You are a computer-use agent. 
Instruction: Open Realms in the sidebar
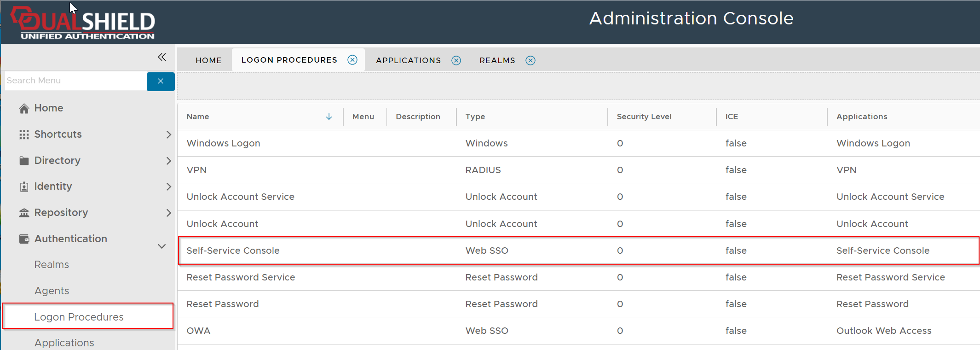coord(52,264)
